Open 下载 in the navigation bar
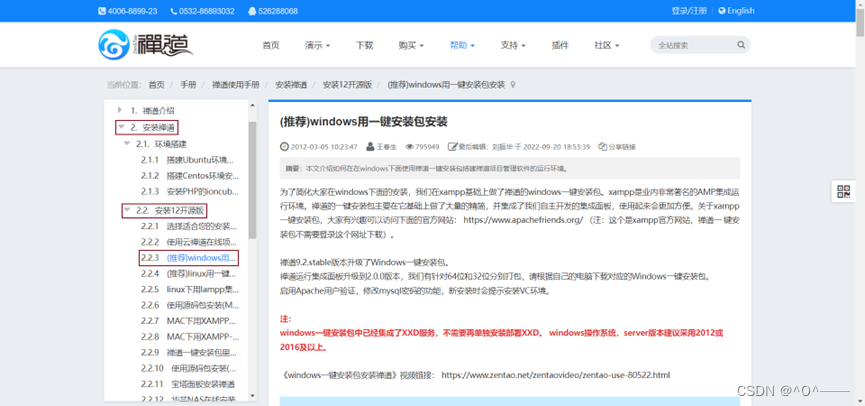This screenshot has height=406, width=865. click(365, 45)
